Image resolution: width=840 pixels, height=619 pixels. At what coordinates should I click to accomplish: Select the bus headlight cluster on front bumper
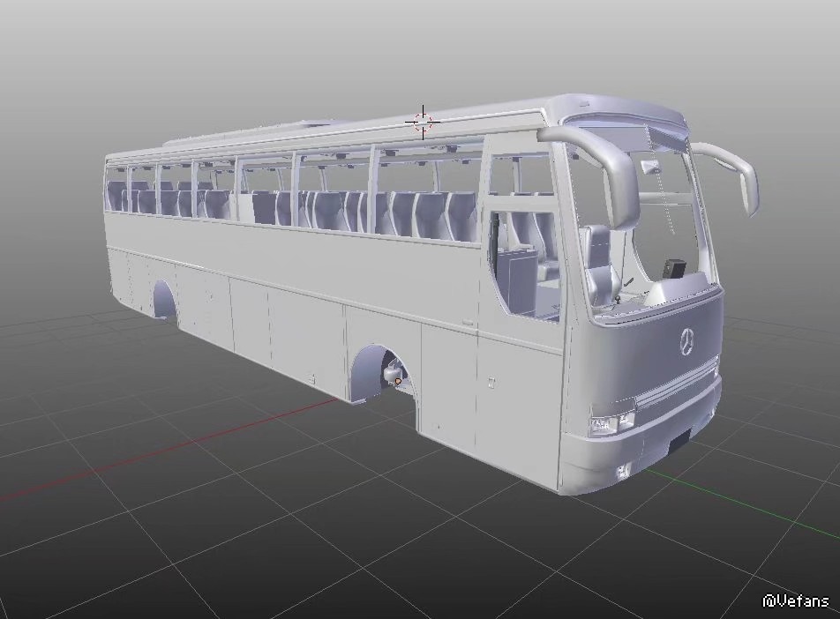click(x=611, y=423)
